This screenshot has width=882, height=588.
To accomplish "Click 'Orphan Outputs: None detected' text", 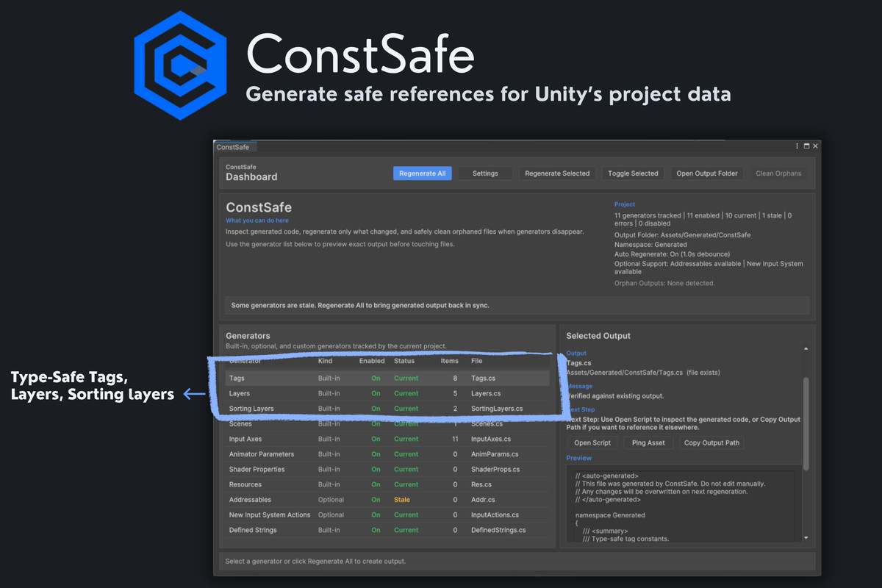I will click(x=664, y=283).
